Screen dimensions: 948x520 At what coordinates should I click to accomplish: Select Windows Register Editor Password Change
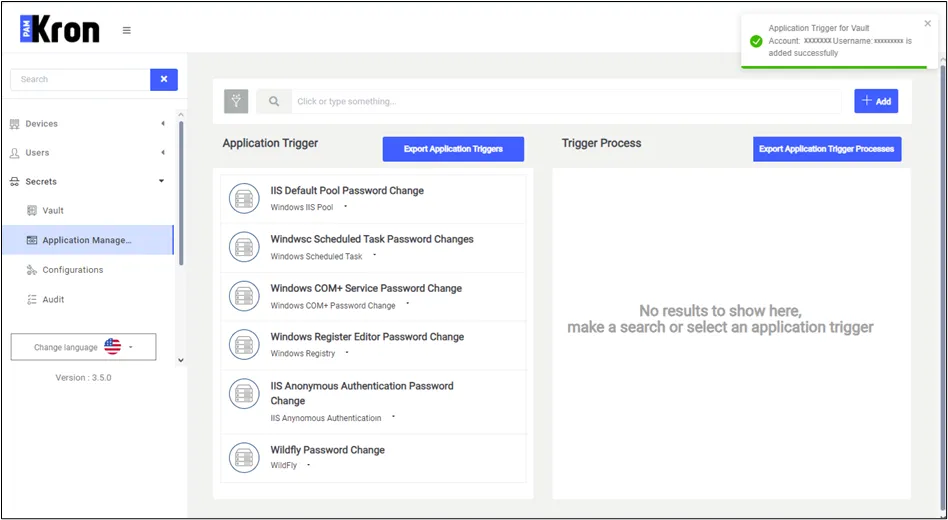[x=367, y=337]
